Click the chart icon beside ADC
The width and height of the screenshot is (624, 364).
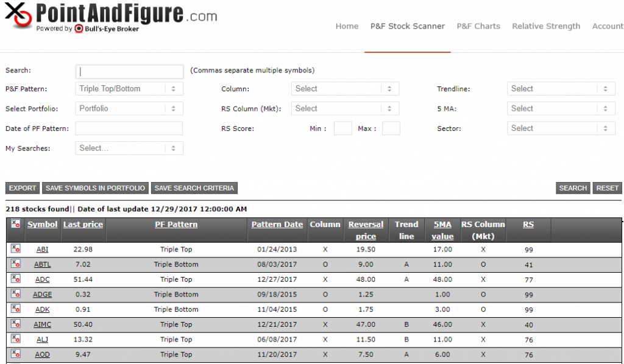coord(14,279)
